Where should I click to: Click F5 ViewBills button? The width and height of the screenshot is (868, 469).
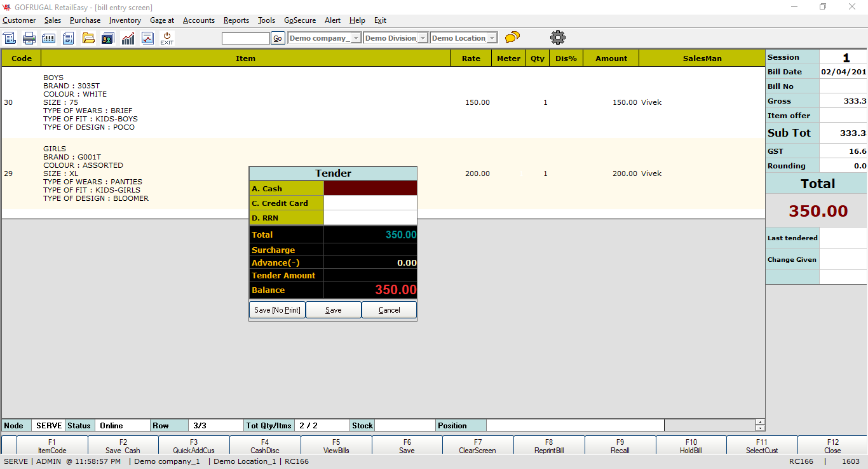pos(336,446)
